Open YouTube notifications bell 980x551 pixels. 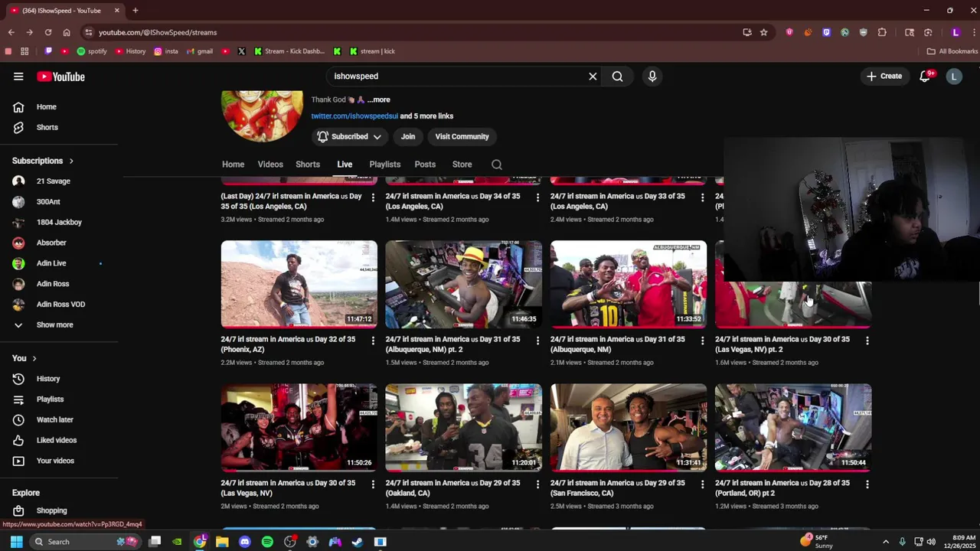tap(925, 77)
